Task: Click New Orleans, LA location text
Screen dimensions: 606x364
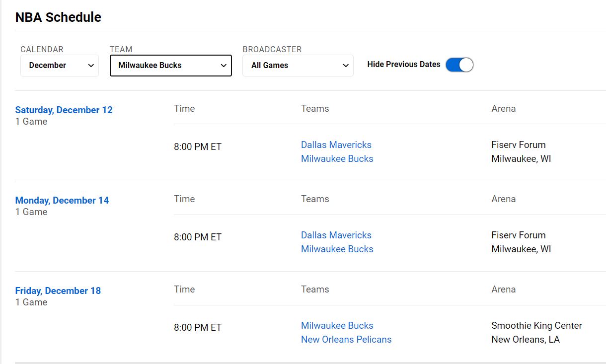Action: [x=526, y=340]
